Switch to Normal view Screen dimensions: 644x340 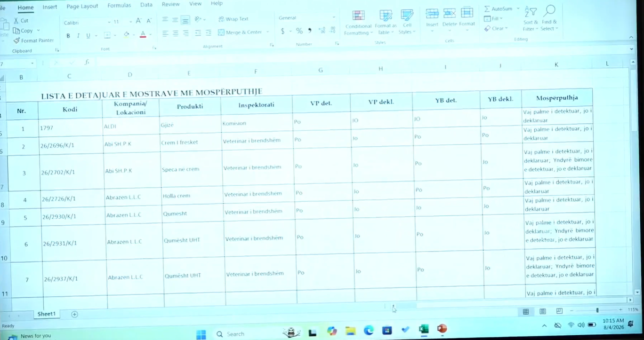coord(526,311)
